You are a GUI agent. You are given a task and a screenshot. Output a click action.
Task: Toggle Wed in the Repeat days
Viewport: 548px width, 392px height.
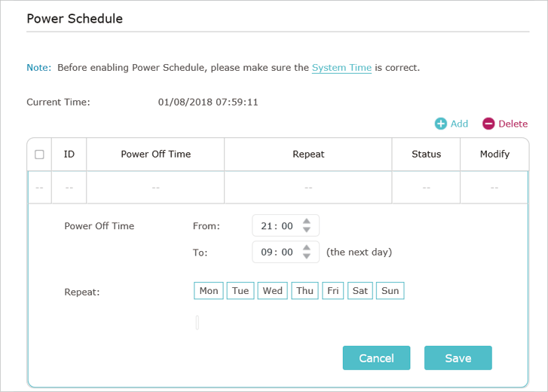tap(273, 291)
